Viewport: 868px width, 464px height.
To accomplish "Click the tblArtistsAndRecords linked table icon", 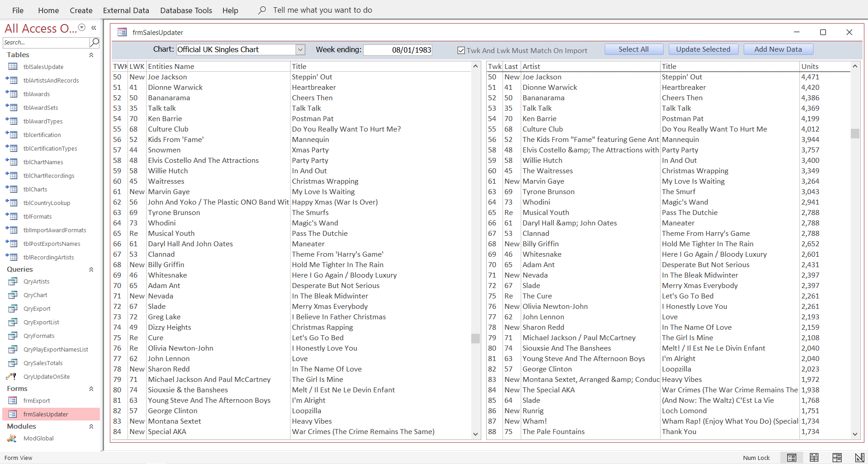I will point(12,80).
